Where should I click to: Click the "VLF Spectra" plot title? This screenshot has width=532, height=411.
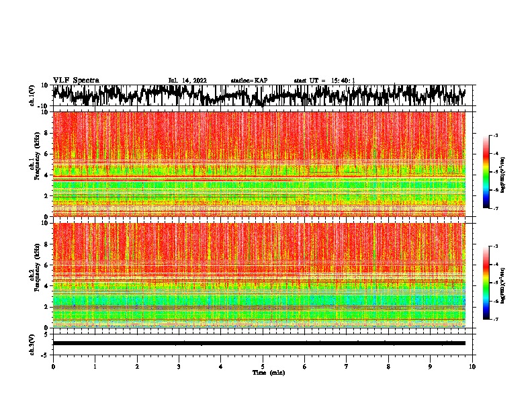pyautogui.click(x=76, y=81)
